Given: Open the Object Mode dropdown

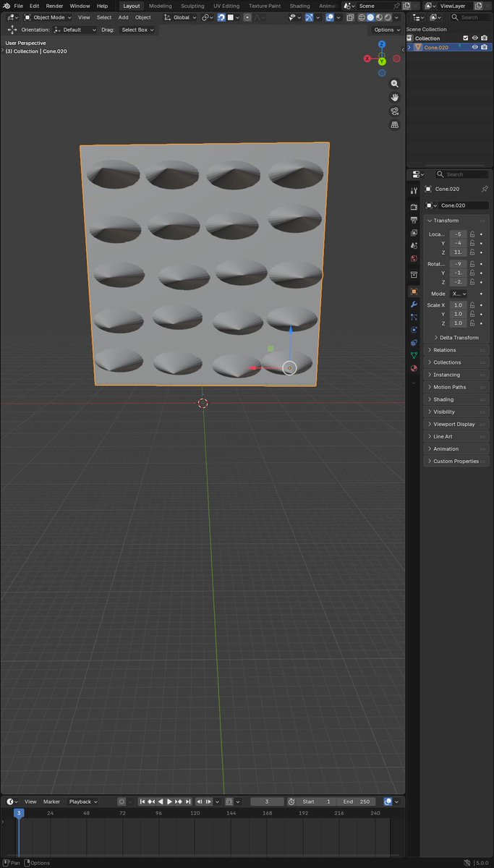Looking at the screenshot, I should click(49, 17).
